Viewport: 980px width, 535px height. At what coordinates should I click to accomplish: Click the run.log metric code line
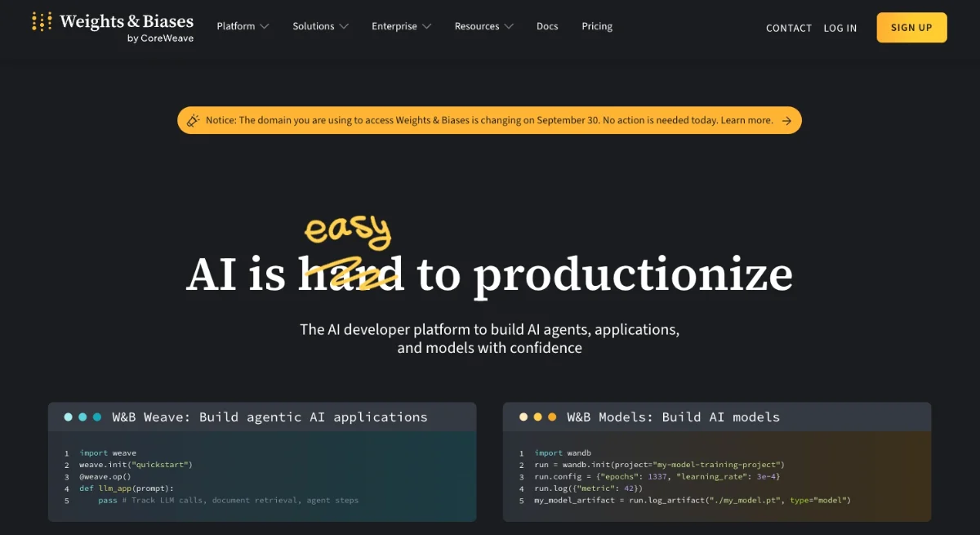589,488
